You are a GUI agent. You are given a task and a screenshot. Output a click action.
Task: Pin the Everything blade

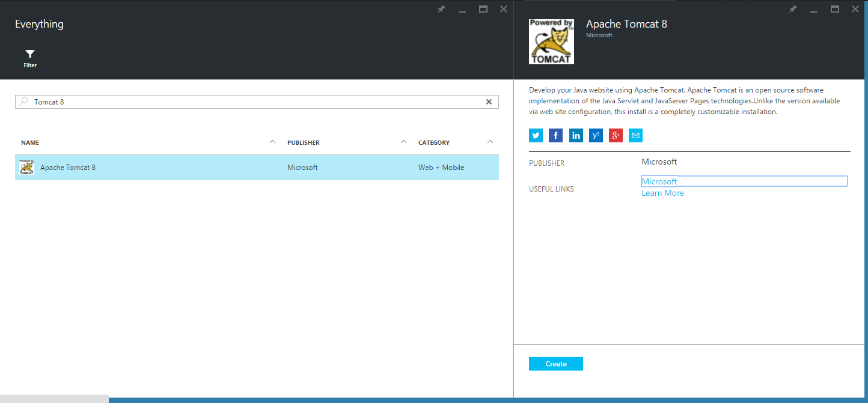(441, 10)
